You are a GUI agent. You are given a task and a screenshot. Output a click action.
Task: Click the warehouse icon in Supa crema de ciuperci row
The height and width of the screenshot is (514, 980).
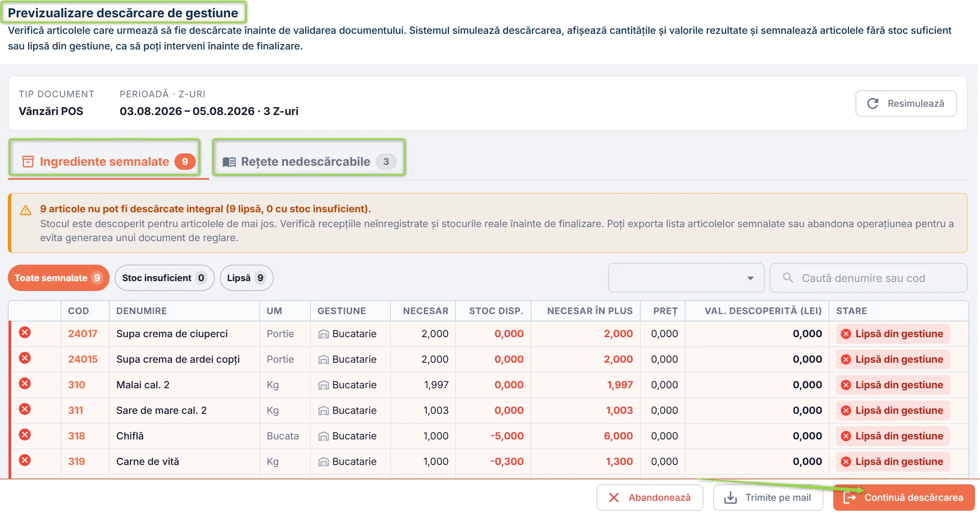pos(323,334)
